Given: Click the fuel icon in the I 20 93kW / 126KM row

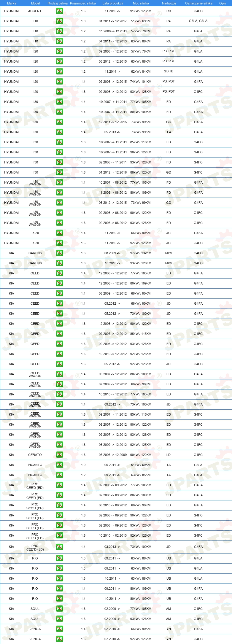Looking at the screenshot, I should [x=59, y=92].
